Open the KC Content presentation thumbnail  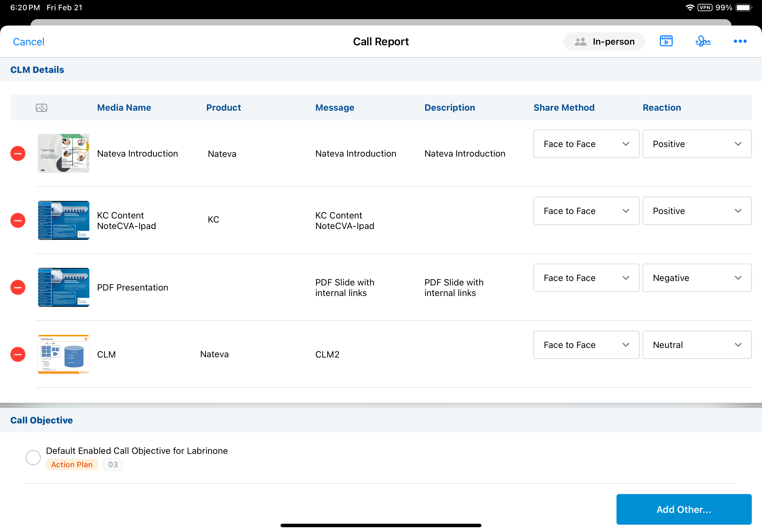(63, 220)
